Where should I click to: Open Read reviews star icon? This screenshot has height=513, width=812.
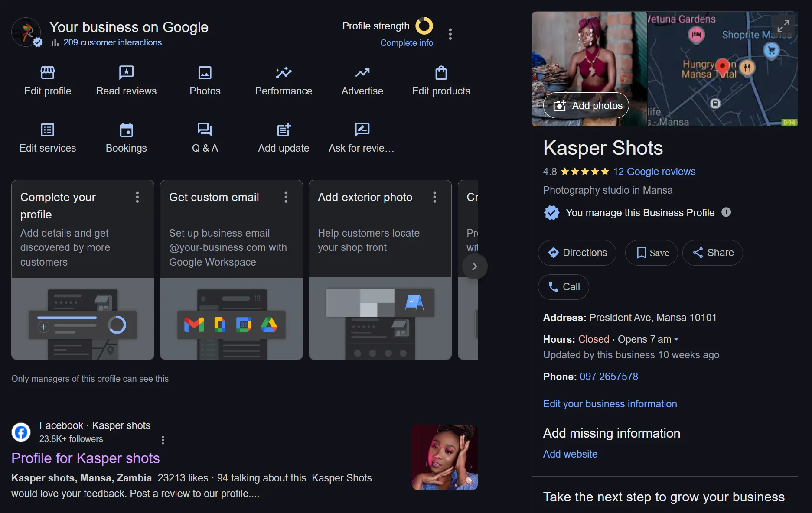tap(126, 72)
